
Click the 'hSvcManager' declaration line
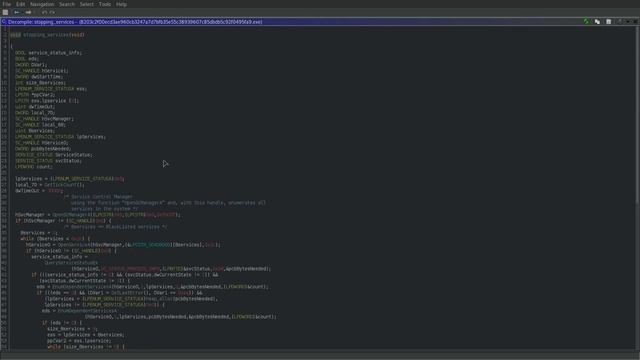(x=44, y=119)
